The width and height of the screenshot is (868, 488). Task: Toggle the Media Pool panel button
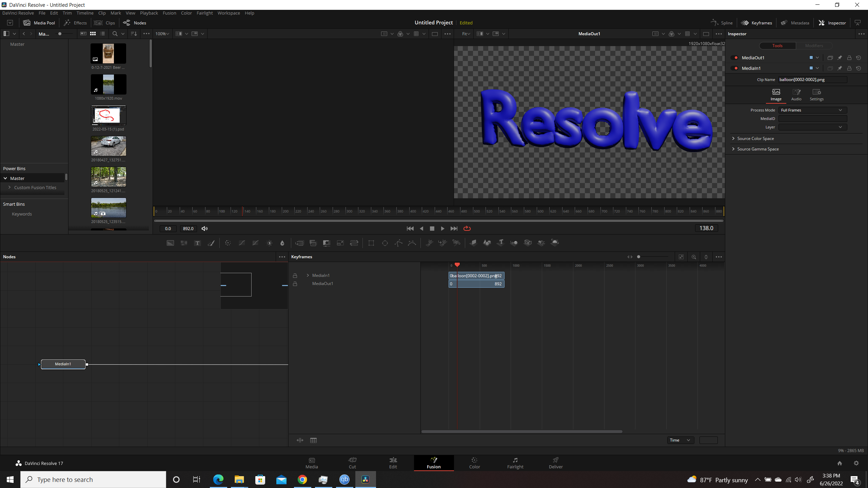tap(39, 23)
